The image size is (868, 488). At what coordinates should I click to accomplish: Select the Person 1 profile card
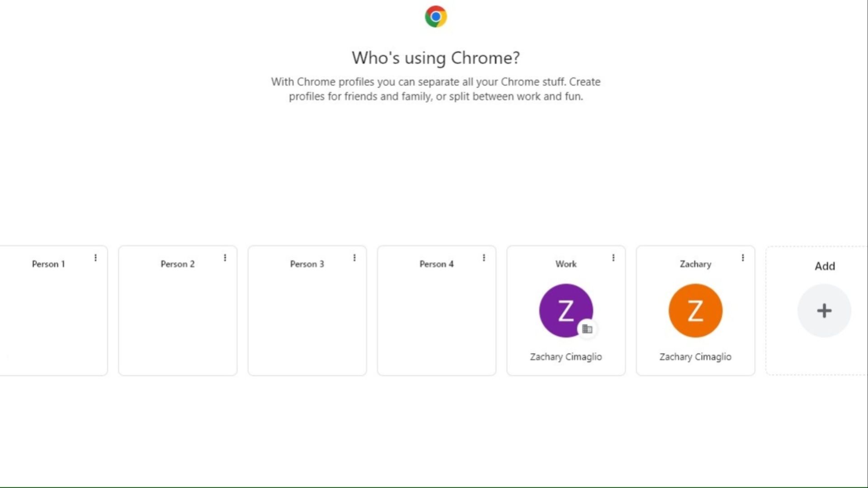click(50, 316)
